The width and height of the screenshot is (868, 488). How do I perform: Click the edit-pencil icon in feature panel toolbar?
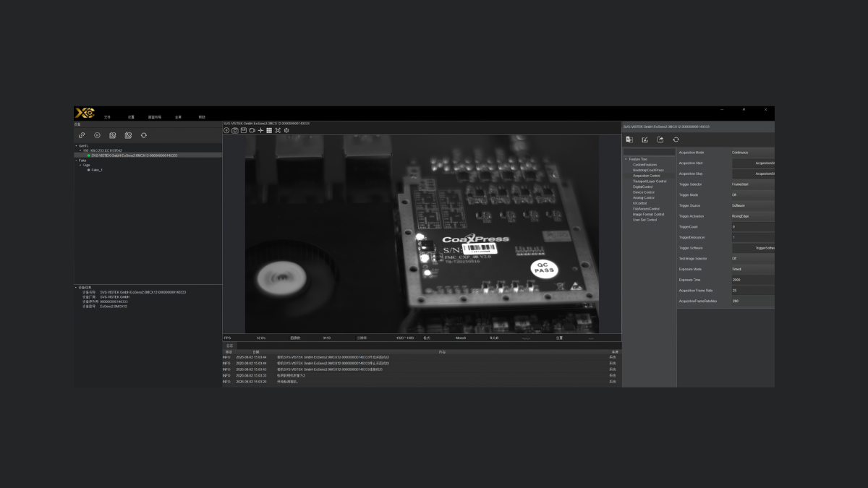click(x=644, y=140)
